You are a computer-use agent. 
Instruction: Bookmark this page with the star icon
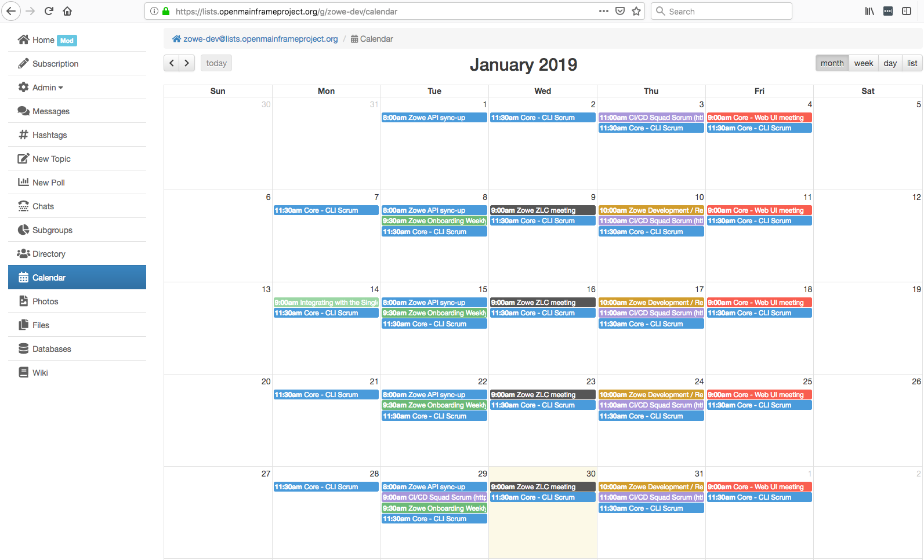pos(636,11)
